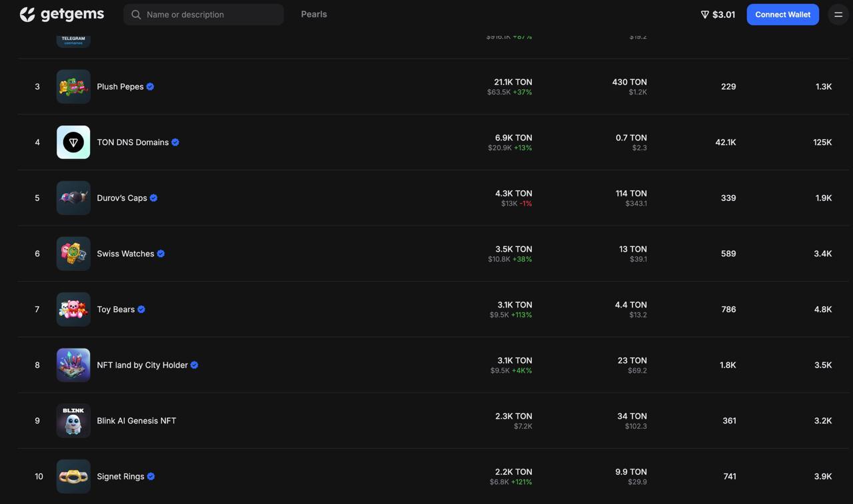853x504 pixels.
Task: Click Plush Pepes verified badge
Action: 151,87
